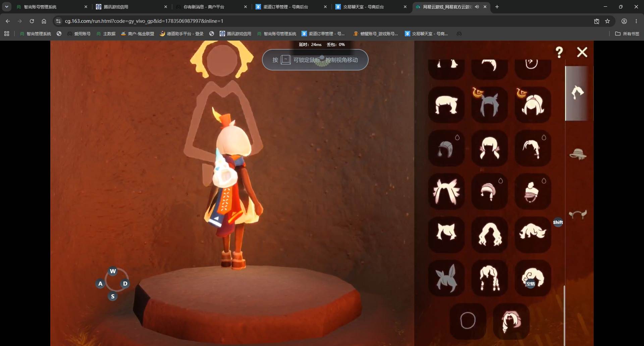Expand the browser tab search dropdown

coord(6,7)
